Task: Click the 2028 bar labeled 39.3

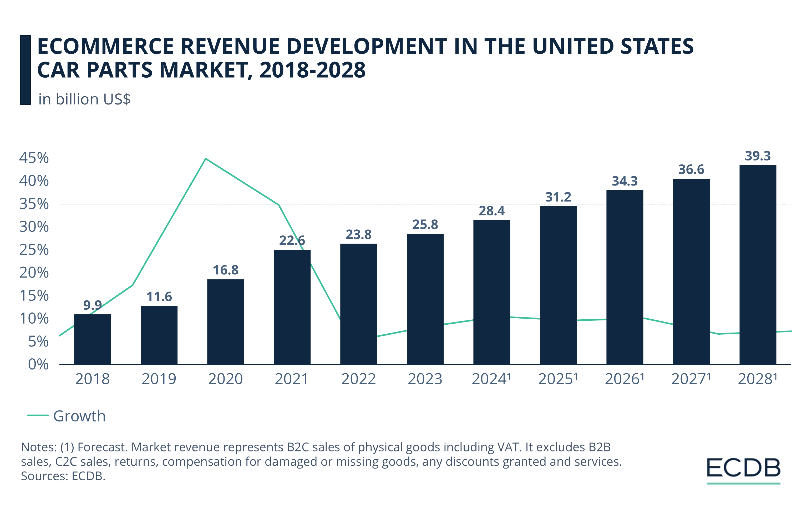Action: 758,265
